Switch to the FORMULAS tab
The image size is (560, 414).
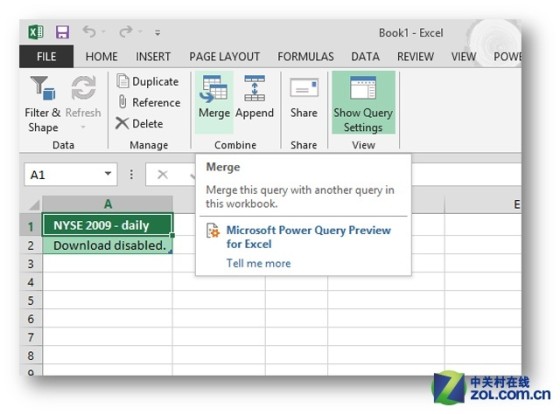pyautogui.click(x=306, y=56)
